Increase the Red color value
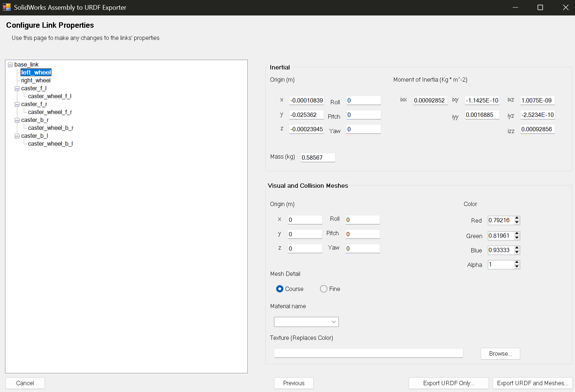The image size is (575, 392). point(517,218)
